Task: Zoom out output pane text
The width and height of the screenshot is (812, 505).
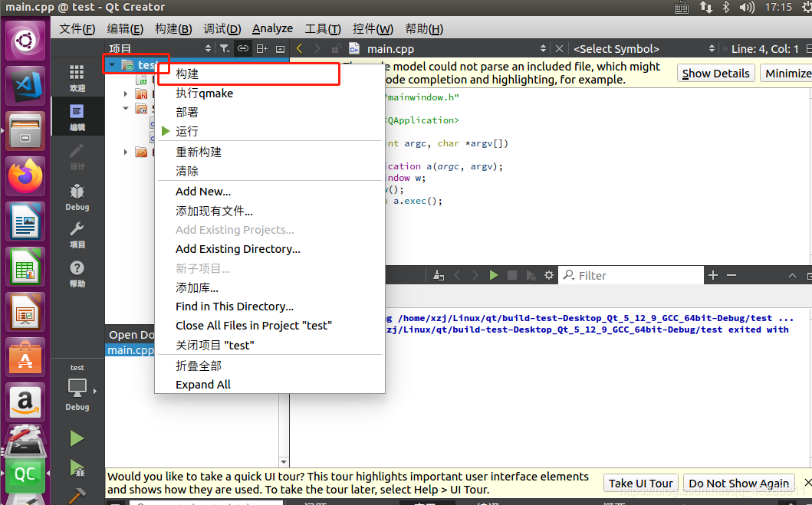Action: (731, 275)
